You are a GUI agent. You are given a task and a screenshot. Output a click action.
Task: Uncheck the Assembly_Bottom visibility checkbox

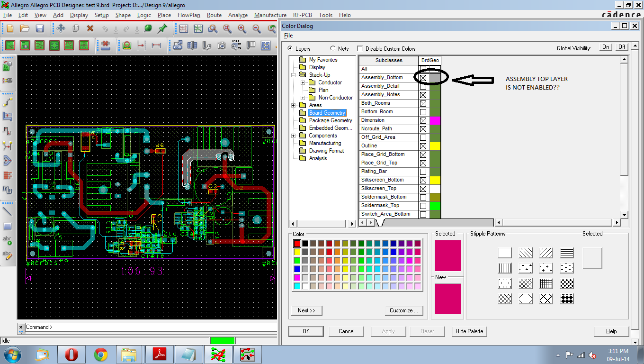click(423, 78)
